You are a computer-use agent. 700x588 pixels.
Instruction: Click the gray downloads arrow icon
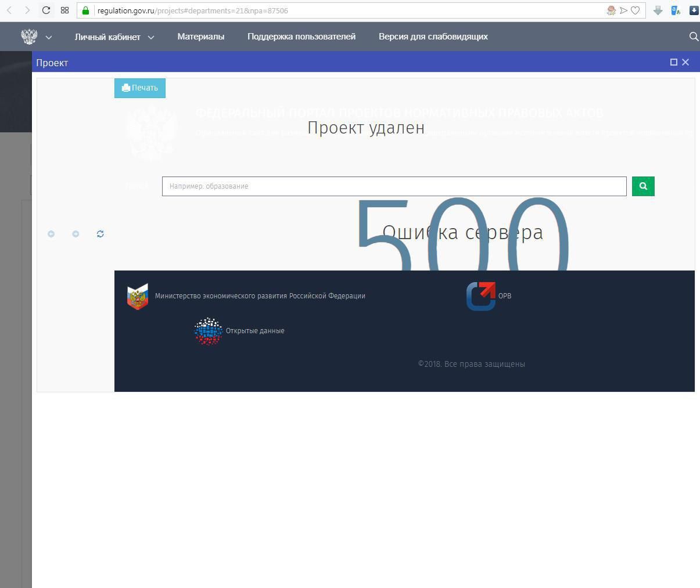click(658, 10)
